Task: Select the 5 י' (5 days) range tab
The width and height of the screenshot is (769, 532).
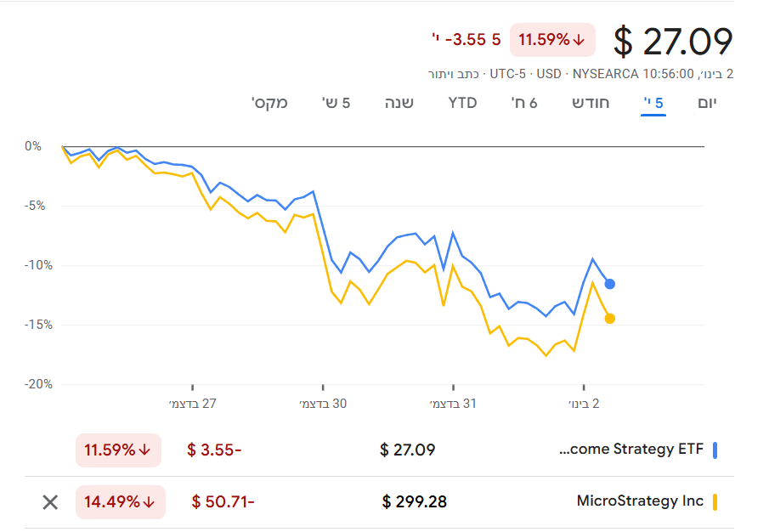Action: (653, 103)
